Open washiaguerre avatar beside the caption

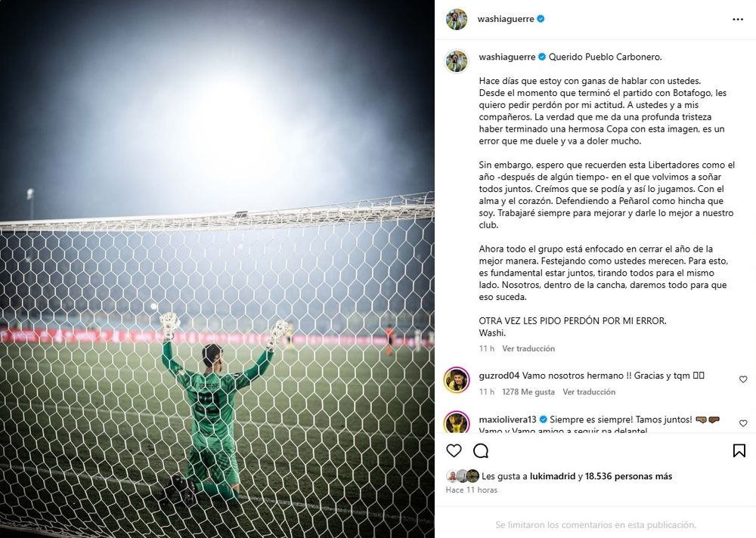(x=456, y=61)
